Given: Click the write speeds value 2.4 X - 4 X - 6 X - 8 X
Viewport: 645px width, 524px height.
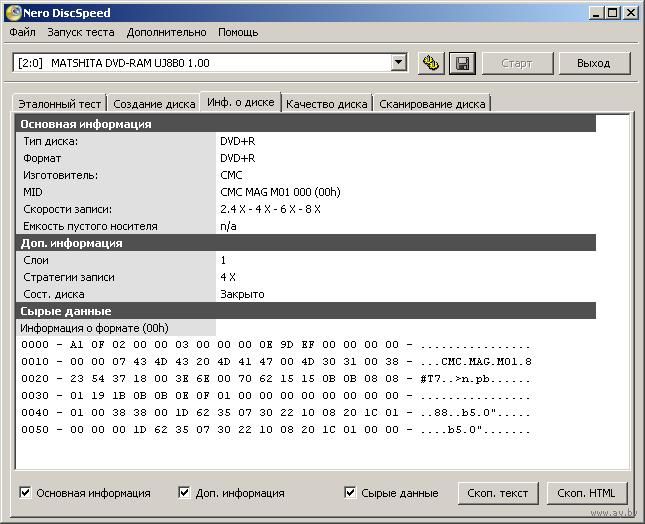Looking at the screenshot, I should click(270, 209).
